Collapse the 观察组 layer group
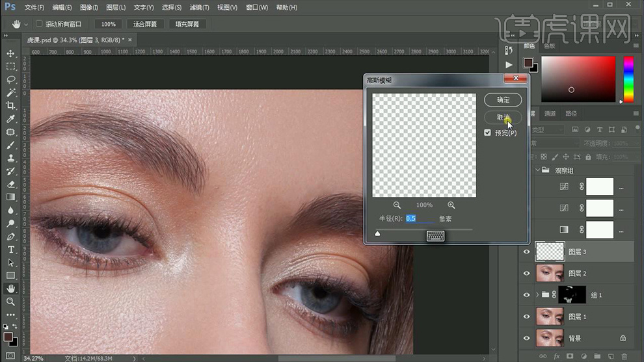 537,170
